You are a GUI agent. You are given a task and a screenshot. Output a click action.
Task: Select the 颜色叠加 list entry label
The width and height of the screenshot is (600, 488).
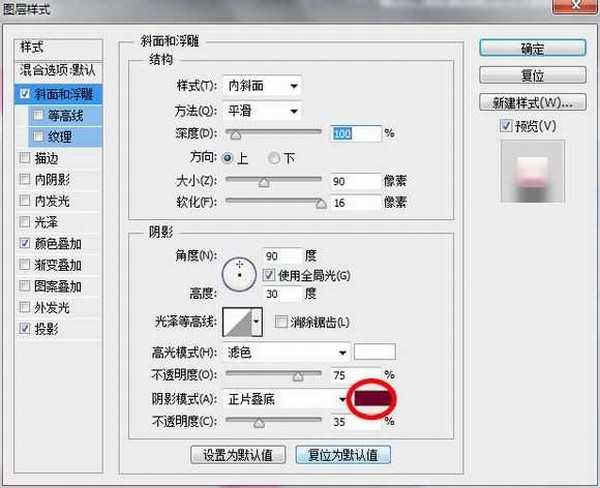(x=58, y=243)
